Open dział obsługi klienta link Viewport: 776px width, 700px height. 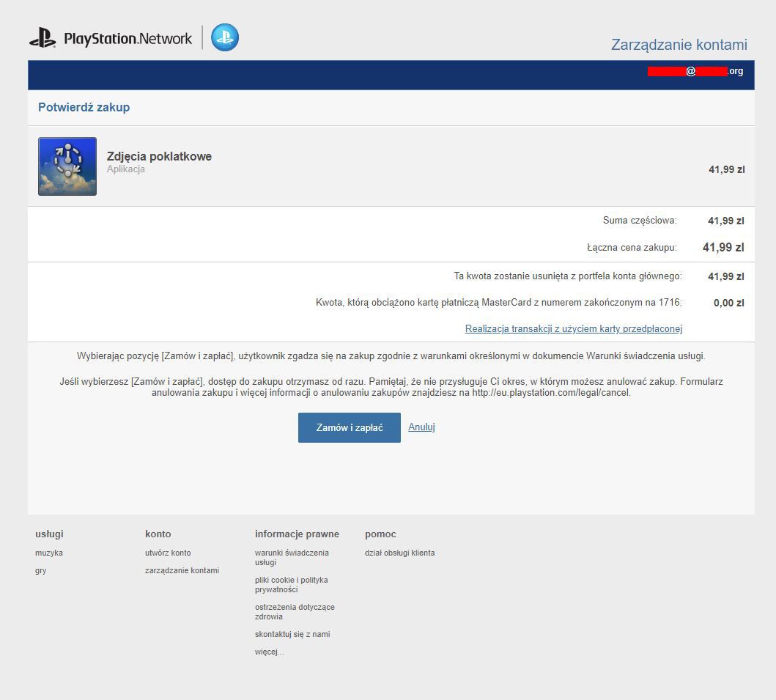[399, 553]
